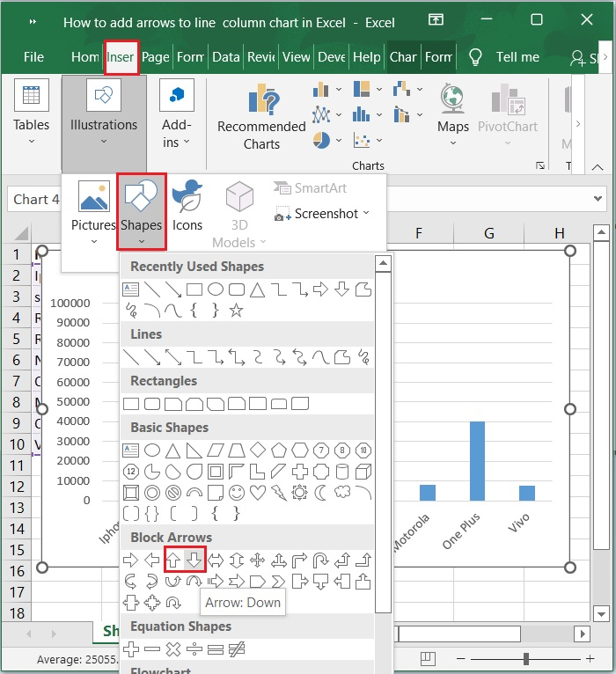Open the Data tab
616x674 pixels.
pos(225,56)
